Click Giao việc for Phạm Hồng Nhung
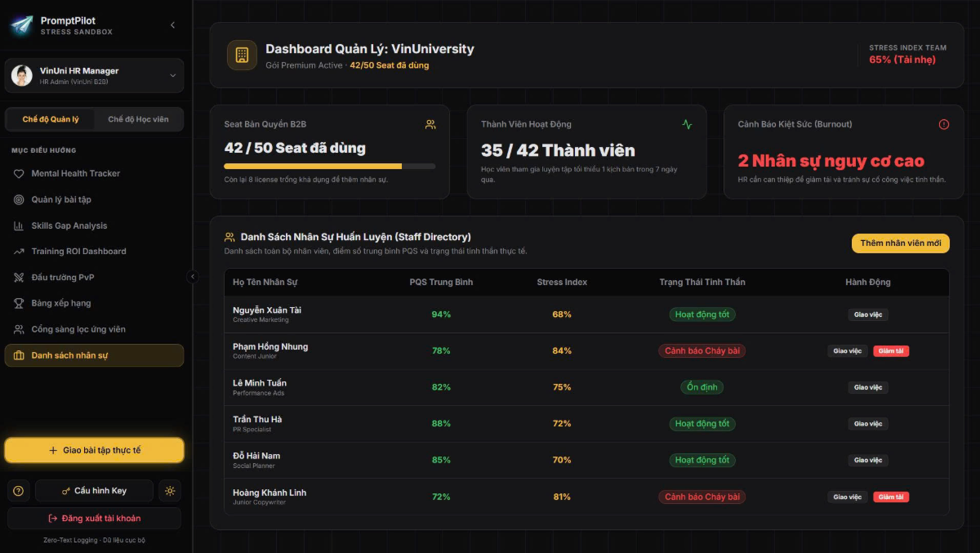 (x=847, y=351)
